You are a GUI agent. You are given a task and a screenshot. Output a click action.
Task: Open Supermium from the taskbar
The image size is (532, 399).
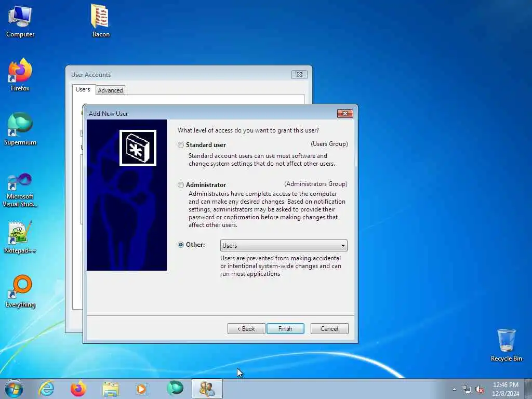pyautogui.click(x=175, y=389)
